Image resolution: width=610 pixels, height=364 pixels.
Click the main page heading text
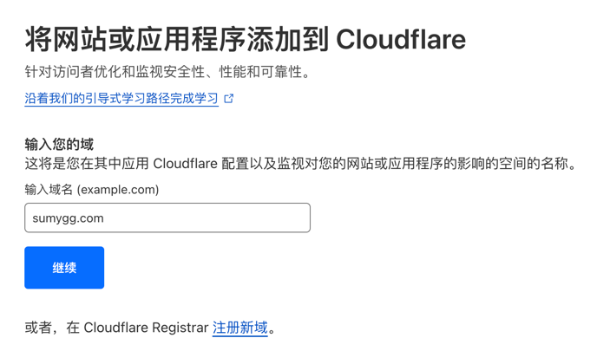[245, 39]
